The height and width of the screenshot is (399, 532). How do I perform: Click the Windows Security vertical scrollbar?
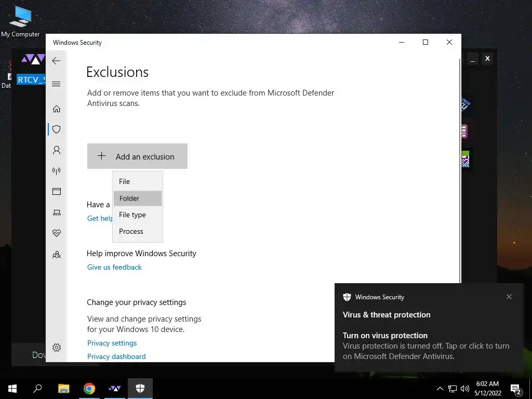[460, 170]
